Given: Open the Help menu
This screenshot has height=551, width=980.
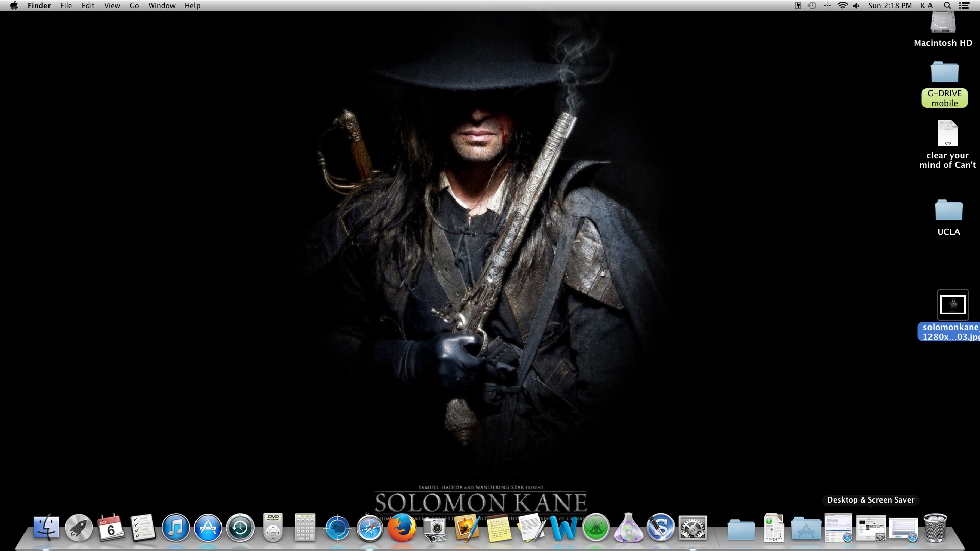Looking at the screenshot, I should (x=192, y=6).
